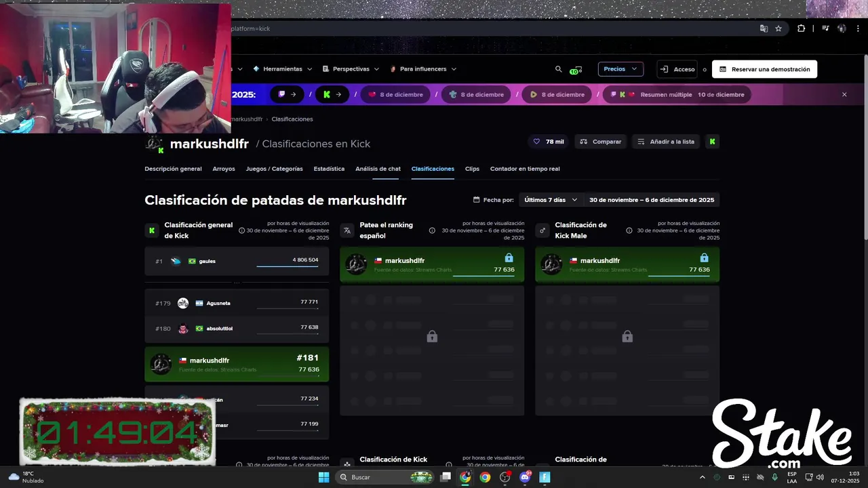
Task: Expand the Perspectivas menu
Action: click(351, 69)
